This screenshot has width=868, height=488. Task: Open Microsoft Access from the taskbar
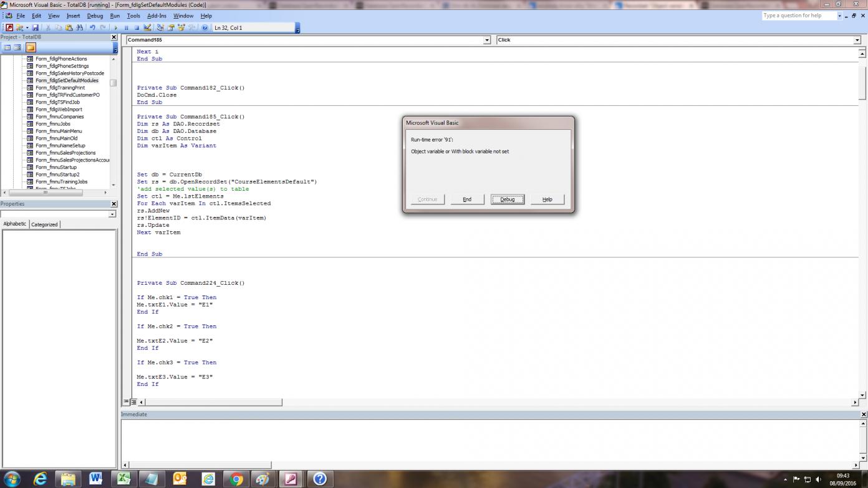[x=291, y=479]
